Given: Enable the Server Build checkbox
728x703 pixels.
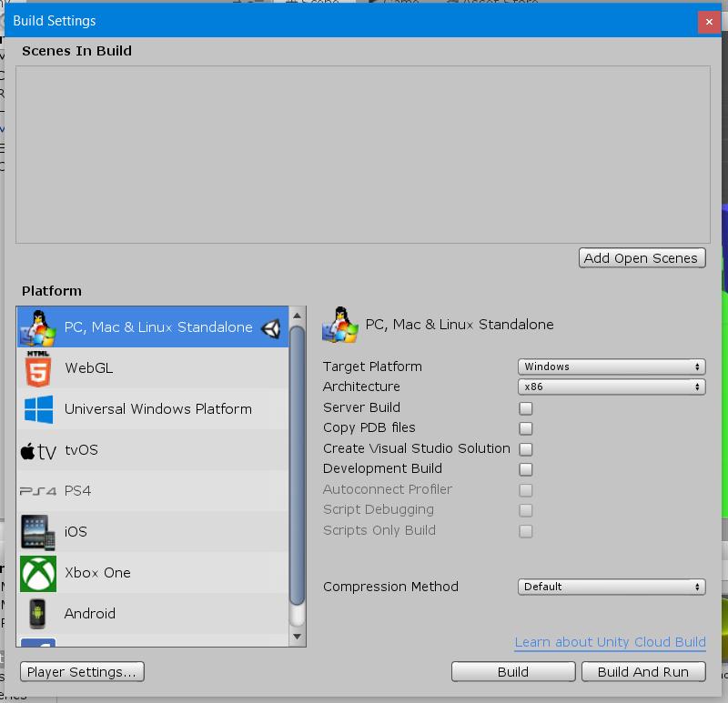Looking at the screenshot, I should click(526, 408).
